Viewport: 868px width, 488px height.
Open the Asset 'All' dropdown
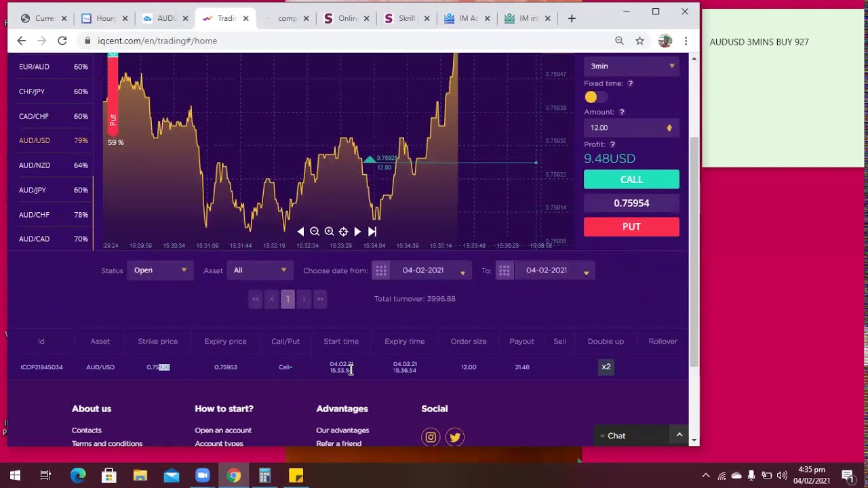pyautogui.click(x=260, y=270)
